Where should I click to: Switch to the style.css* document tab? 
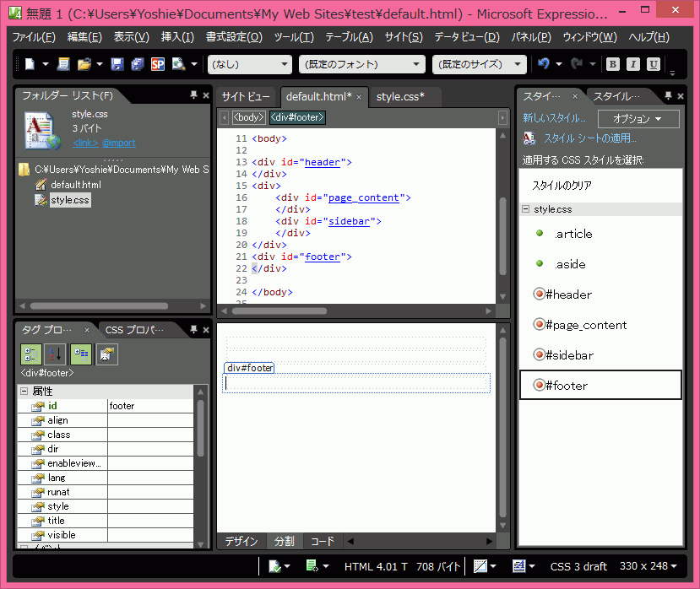click(x=400, y=97)
